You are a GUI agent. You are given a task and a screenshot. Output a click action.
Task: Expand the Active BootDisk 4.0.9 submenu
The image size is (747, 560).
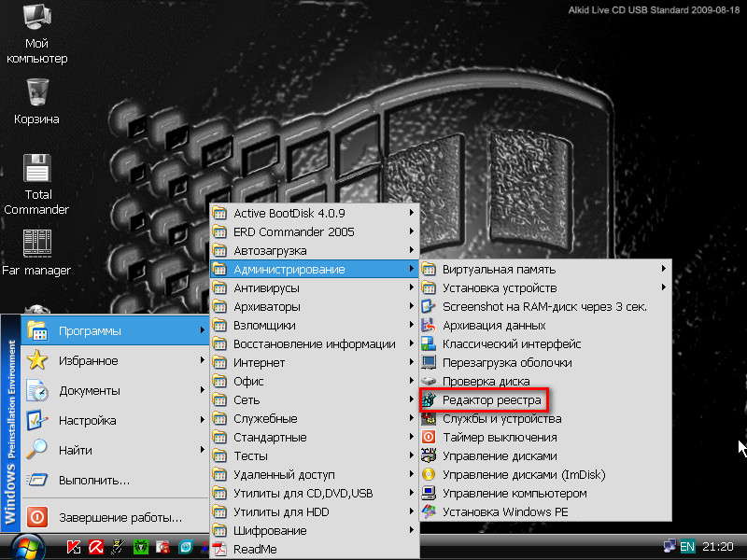point(315,213)
